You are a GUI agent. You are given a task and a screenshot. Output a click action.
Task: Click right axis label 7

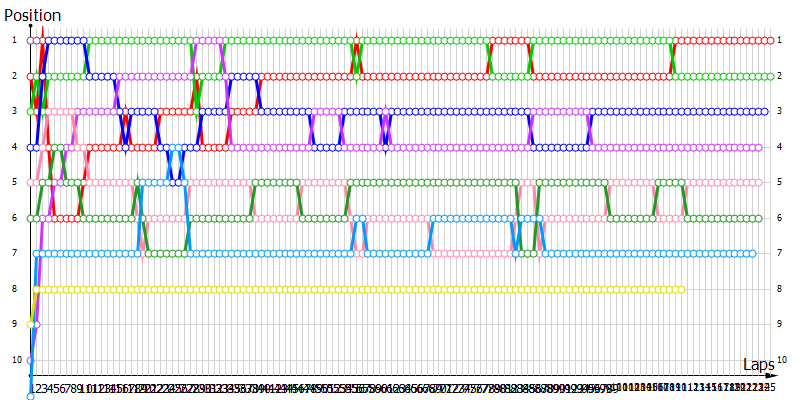point(780,253)
